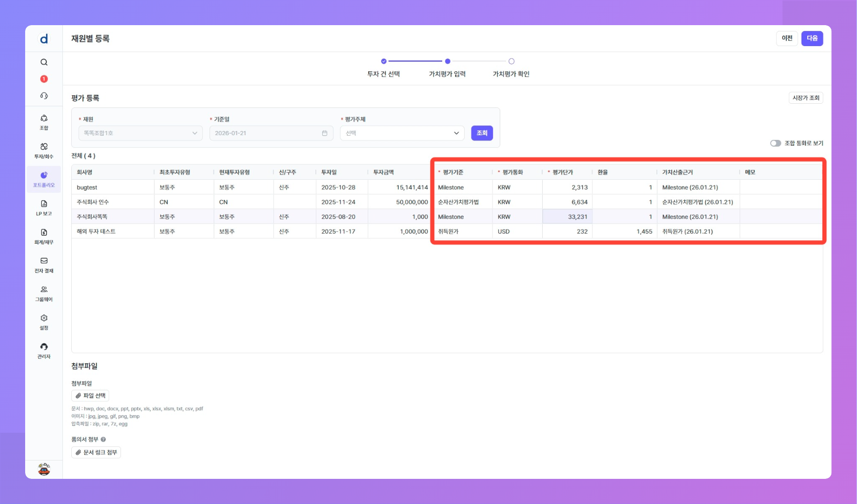Viewport: 857px width, 504px height.
Task: Click the investment date 2025-10-28
Action: pos(338,188)
